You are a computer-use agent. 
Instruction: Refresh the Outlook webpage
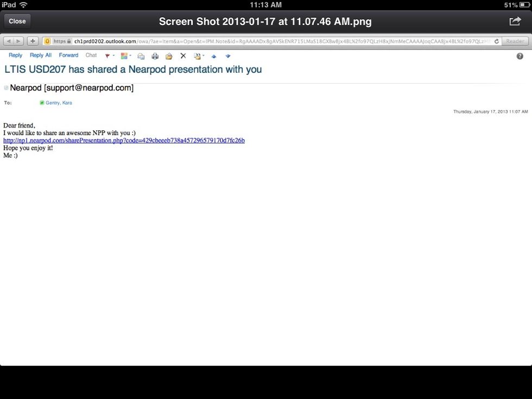[496, 41]
